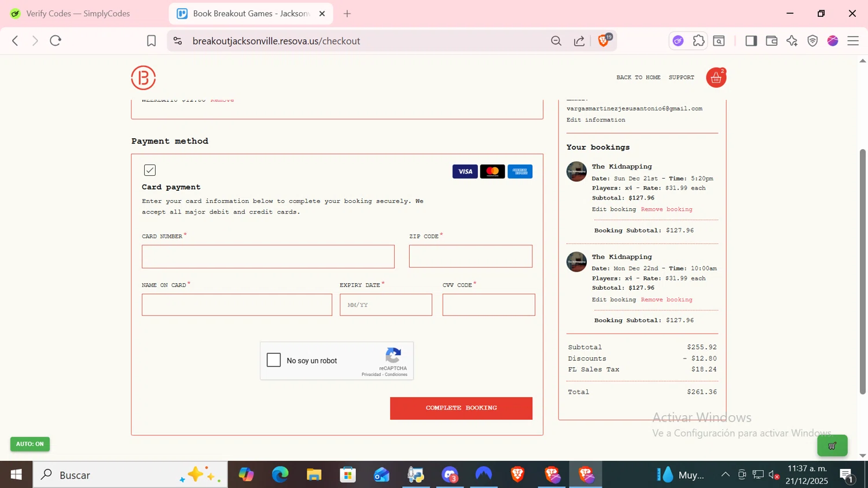Edit booking for Sun Dec 21st
This screenshot has width=868, height=488.
(614, 209)
